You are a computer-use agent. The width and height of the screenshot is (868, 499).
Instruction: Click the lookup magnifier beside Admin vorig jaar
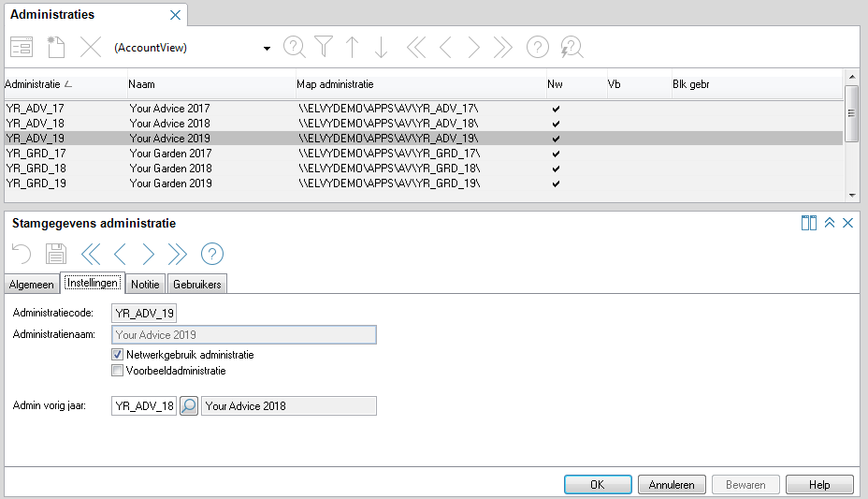click(189, 406)
